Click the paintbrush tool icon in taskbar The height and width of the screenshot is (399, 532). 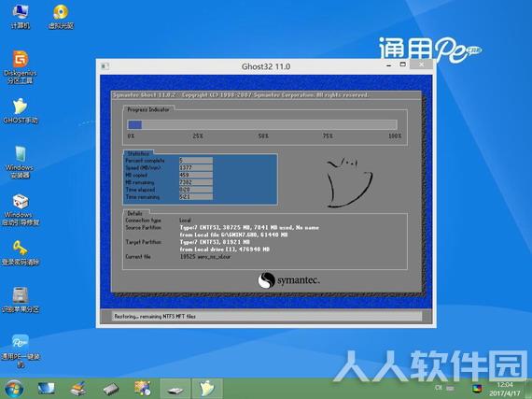(78, 389)
